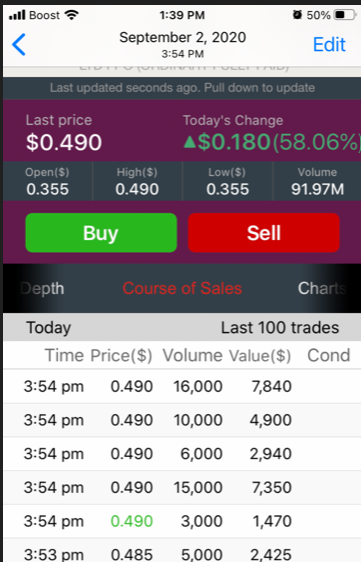Tap the Wi-Fi signal icon
The height and width of the screenshot is (562, 361).
coord(71,15)
